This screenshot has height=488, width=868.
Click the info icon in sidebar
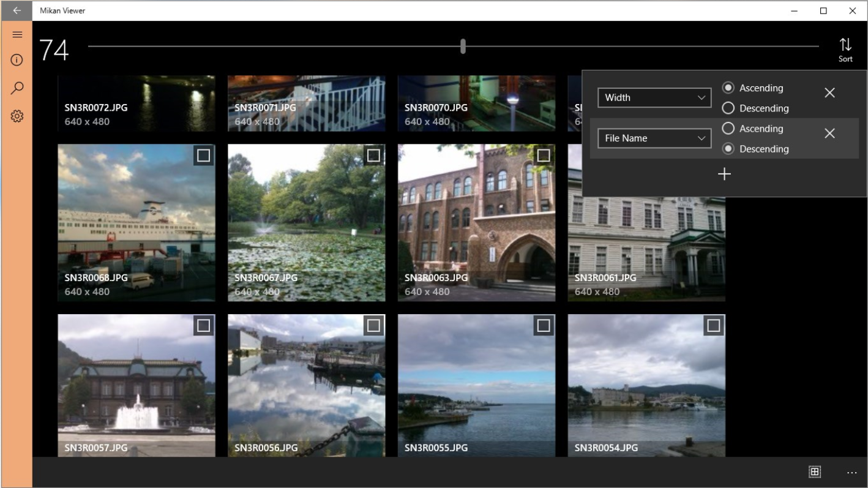tap(17, 60)
